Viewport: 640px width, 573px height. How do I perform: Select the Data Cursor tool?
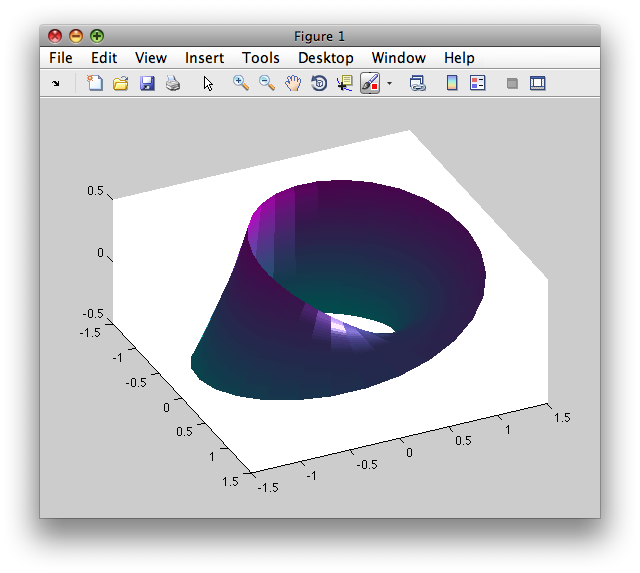(345, 83)
